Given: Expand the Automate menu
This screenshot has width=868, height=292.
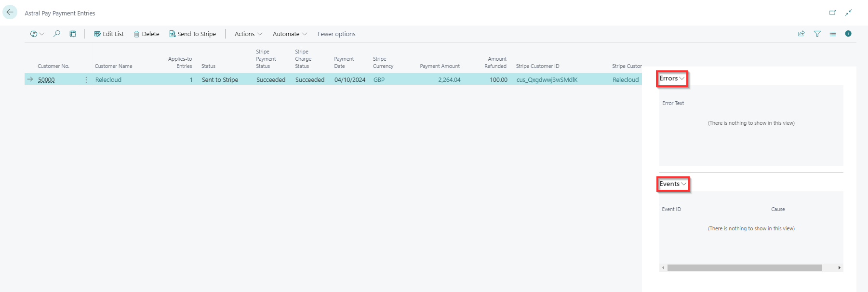Looking at the screenshot, I should 290,34.
